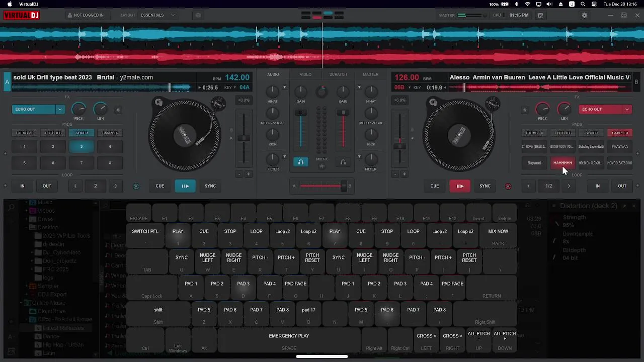Click CUE on right deck
644x362 pixels.
click(435, 186)
